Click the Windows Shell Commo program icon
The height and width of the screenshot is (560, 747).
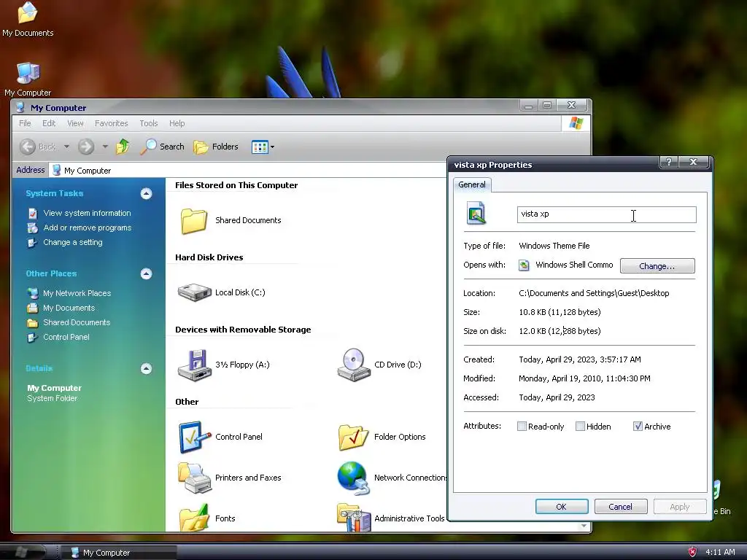click(x=524, y=265)
